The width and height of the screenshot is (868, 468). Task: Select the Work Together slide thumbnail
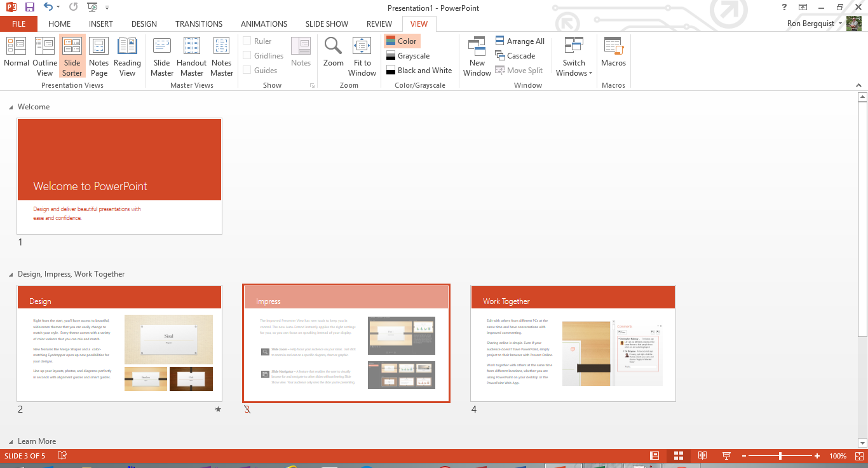573,343
